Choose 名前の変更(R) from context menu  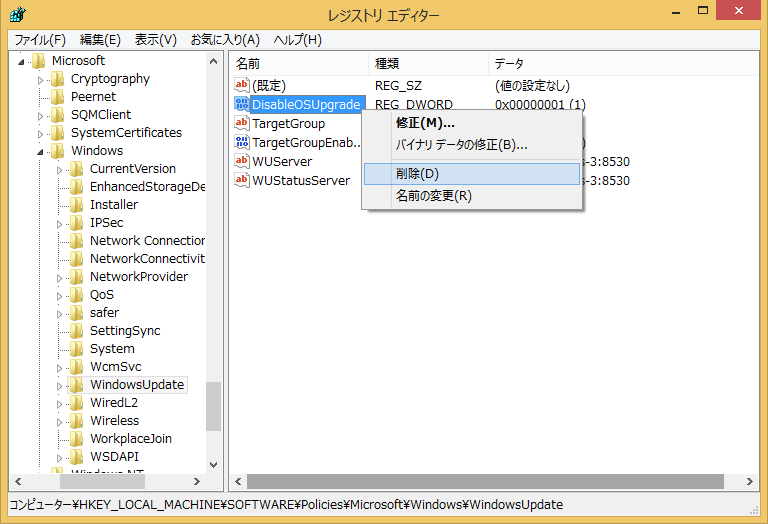(472, 196)
